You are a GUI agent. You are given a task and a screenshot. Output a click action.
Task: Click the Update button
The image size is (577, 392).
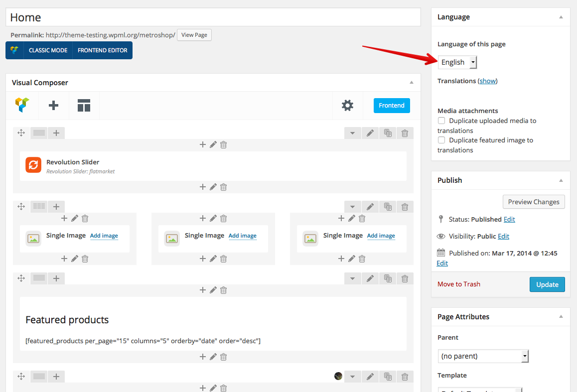point(547,284)
